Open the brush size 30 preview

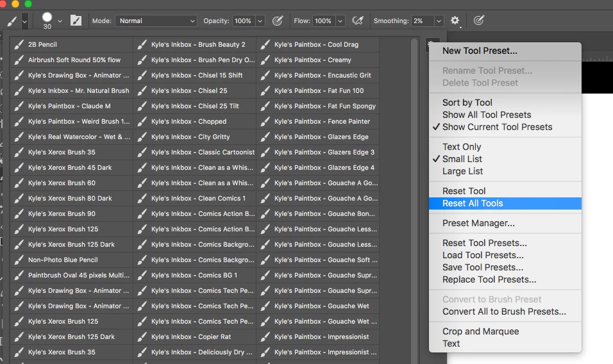[x=47, y=21]
